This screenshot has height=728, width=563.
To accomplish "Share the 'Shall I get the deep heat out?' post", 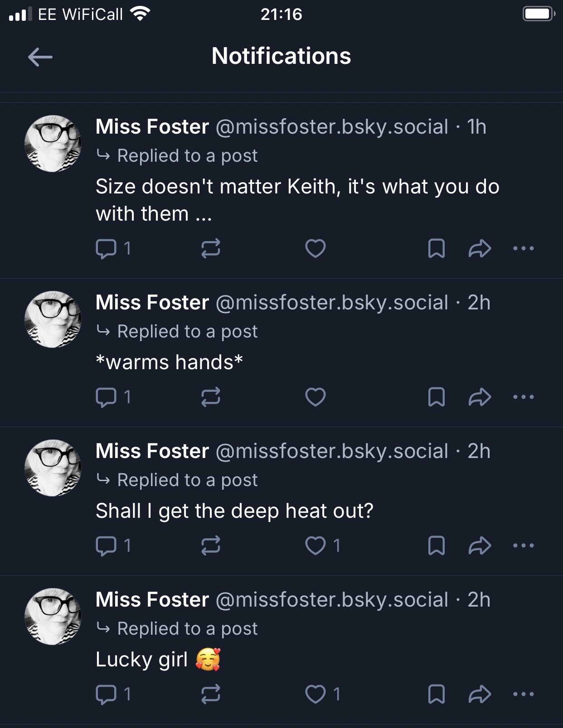I will tap(480, 545).
